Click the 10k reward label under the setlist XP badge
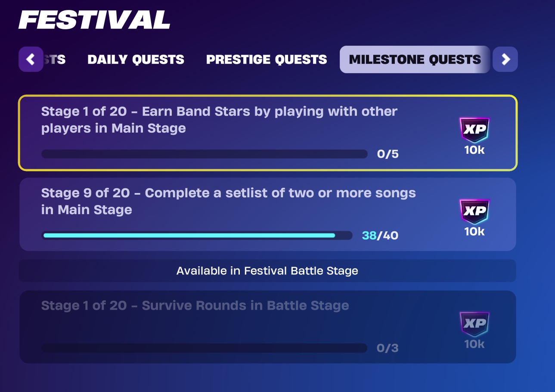 point(474,232)
